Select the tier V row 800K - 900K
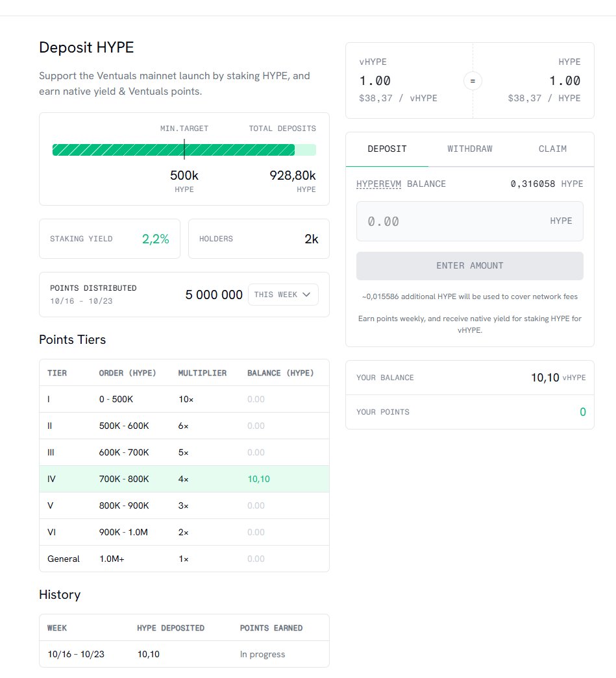This screenshot has height=678, width=616. (184, 505)
